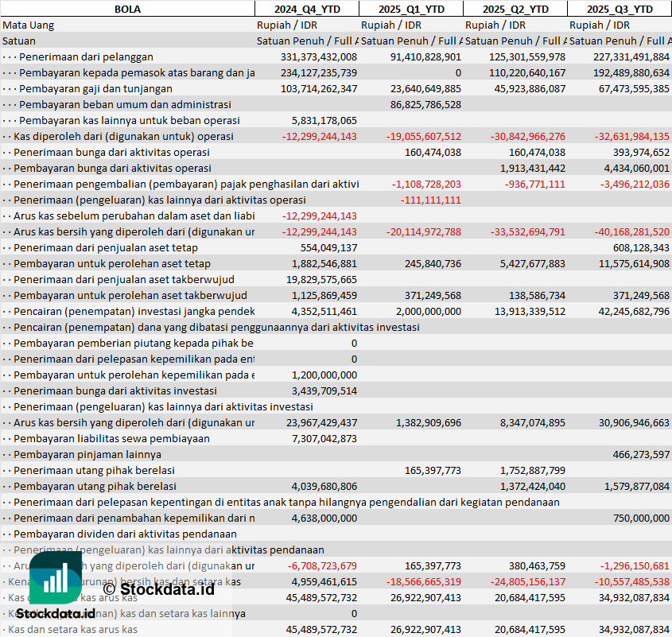The image size is (672, 637).
Task: Click value 554,049,137
Action: click(328, 247)
